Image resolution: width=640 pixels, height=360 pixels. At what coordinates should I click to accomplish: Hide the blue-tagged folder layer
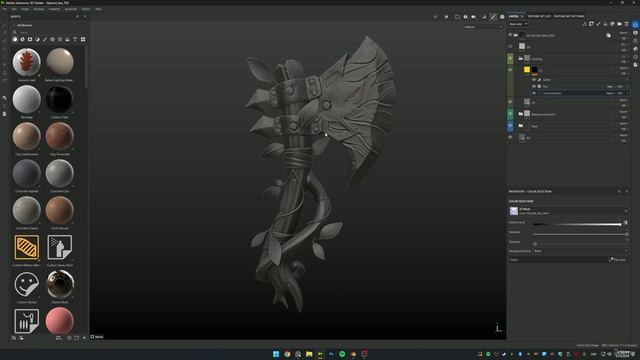(x=510, y=126)
